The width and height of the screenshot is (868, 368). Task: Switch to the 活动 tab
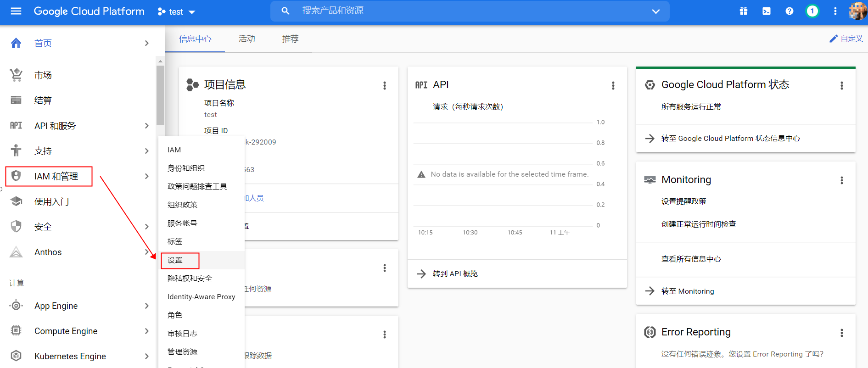tap(246, 39)
